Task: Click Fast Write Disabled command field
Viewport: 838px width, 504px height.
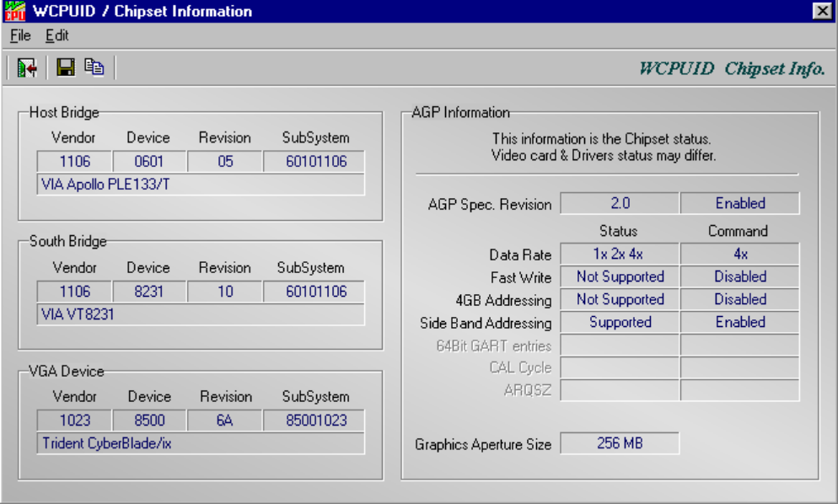Action: coord(740,276)
